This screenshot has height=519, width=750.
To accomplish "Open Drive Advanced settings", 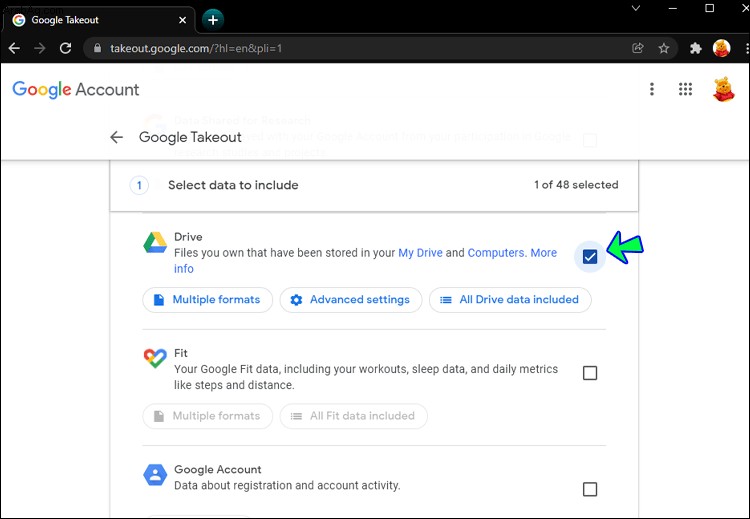I will [351, 300].
